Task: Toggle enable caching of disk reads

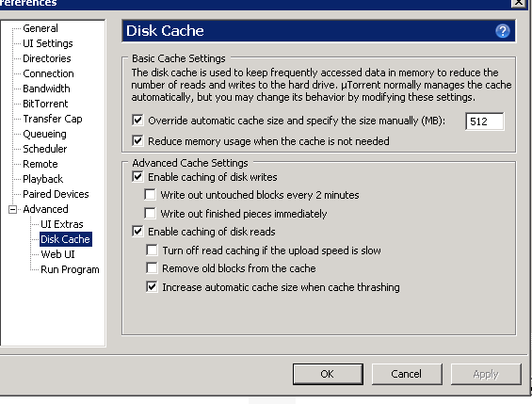Action: (137, 232)
